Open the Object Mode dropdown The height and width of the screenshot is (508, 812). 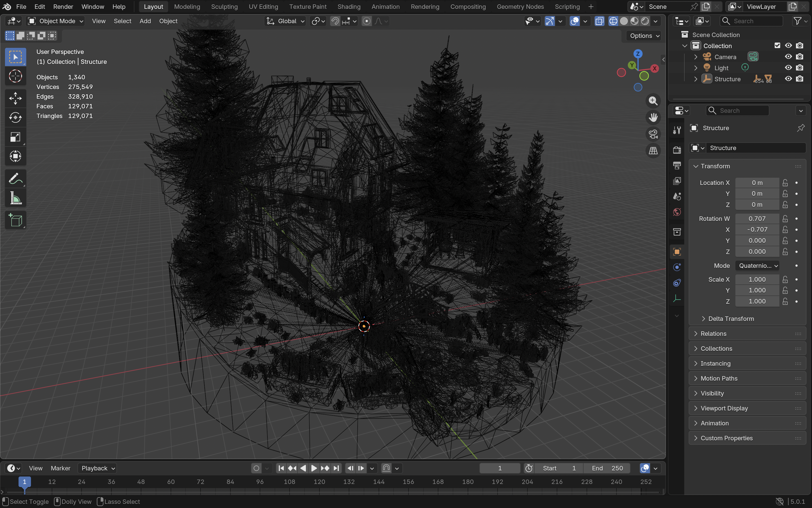click(x=56, y=21)
